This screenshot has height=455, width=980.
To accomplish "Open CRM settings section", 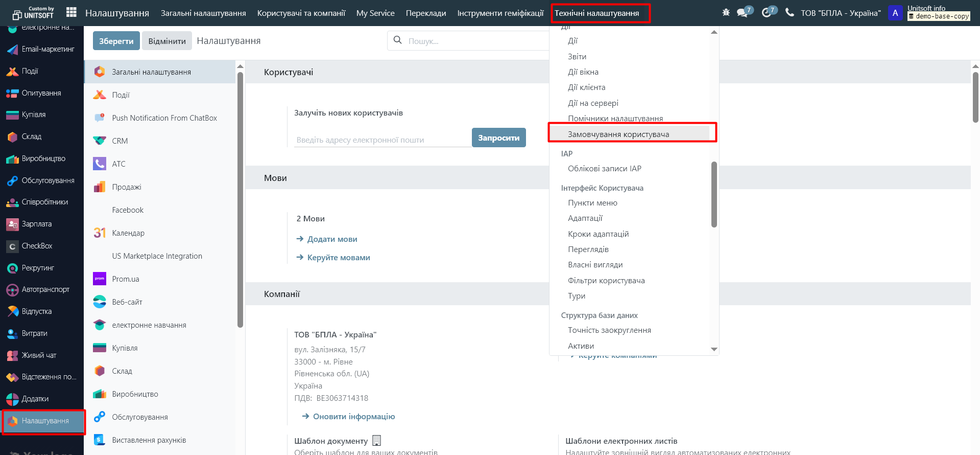I will [120, 141].
